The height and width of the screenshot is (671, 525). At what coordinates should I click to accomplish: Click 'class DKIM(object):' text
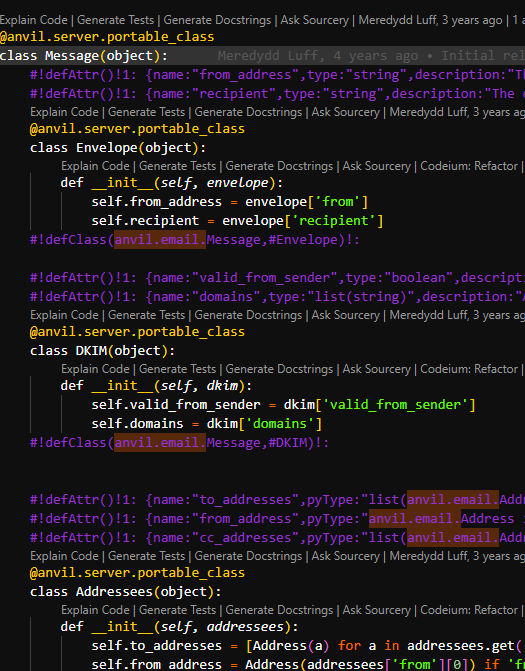[103, 351]
